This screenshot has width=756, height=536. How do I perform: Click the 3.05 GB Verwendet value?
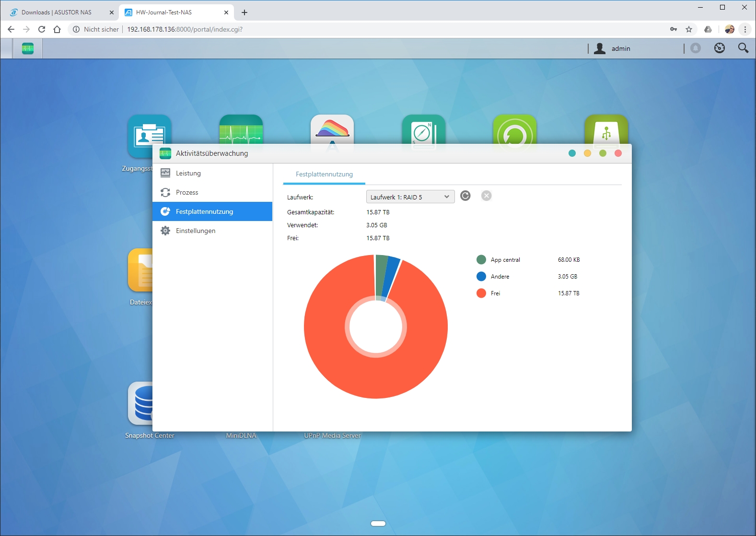(x=377, y=225)
